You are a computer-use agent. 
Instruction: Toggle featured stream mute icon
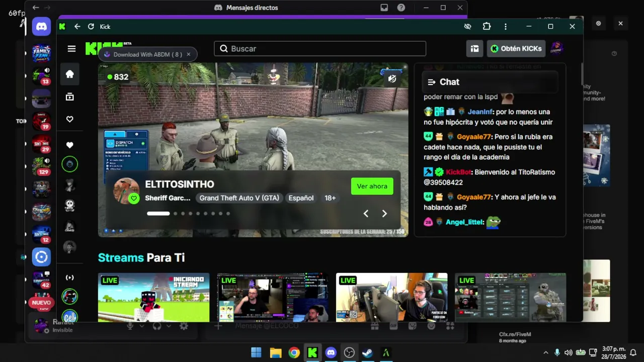[392, 79]
